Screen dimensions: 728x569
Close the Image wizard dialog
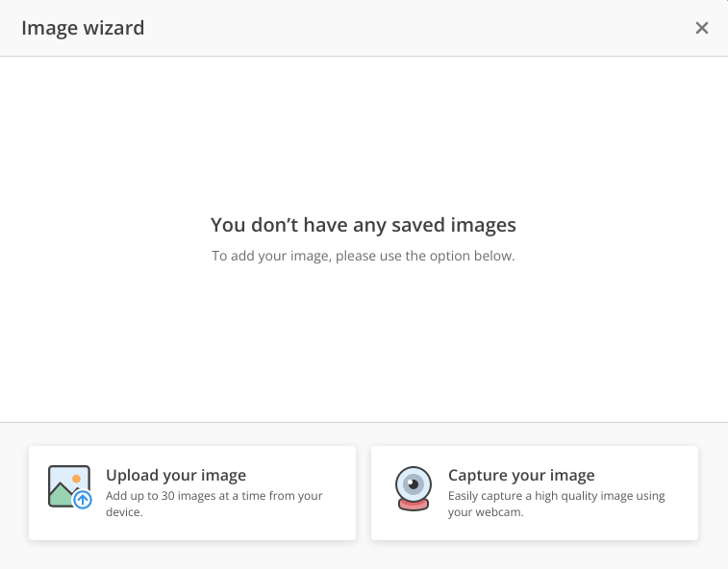[702, 28]
